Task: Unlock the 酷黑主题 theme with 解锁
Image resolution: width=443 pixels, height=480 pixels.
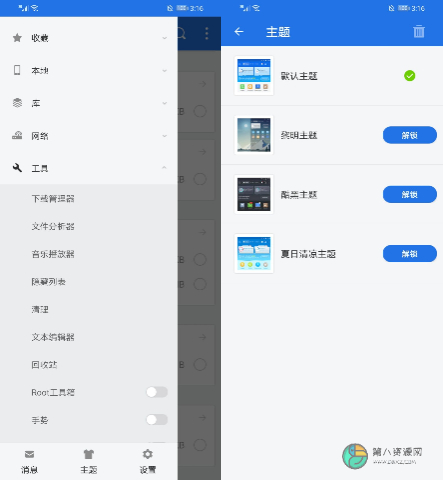Action: [410, 194]
